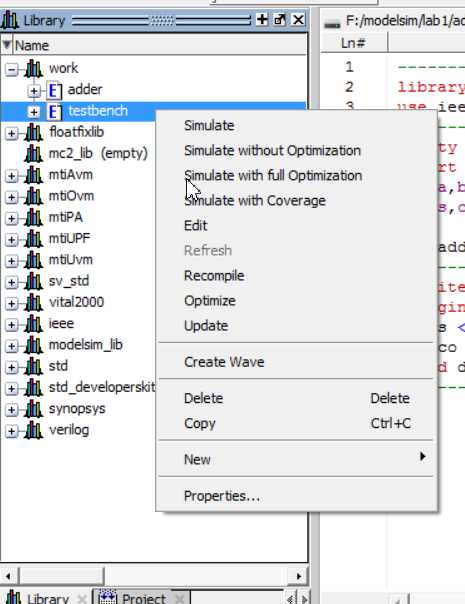Click left arrow of horizontal scrollbar

tap(8, 577)
